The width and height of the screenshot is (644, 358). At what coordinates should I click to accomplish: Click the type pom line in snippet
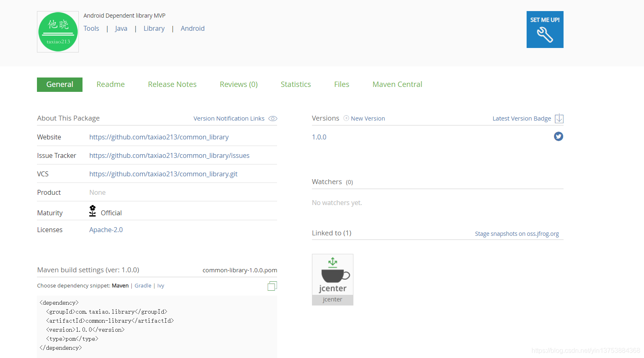pos(72,339)
